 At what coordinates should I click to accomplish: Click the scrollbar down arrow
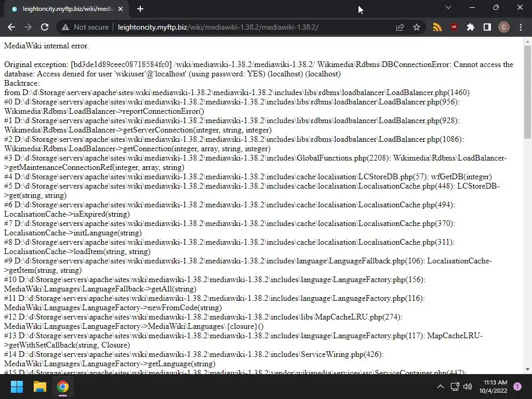click(x=527, y=369)
